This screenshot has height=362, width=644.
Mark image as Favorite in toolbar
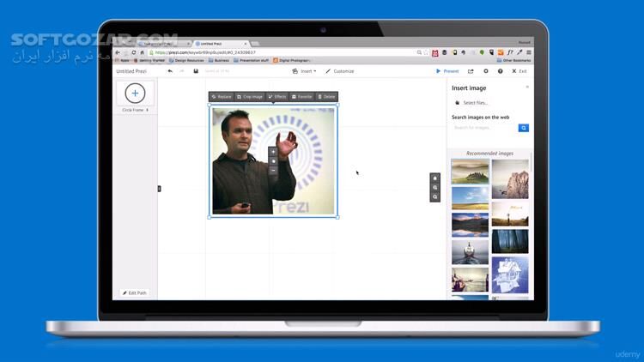point(302,97)
